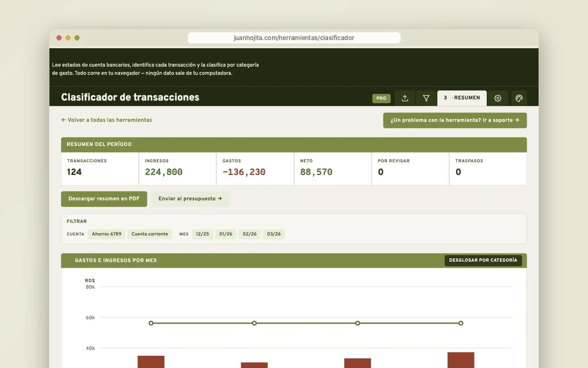Click the 80k axis label

pyautogui.click(x=90, y=287)
